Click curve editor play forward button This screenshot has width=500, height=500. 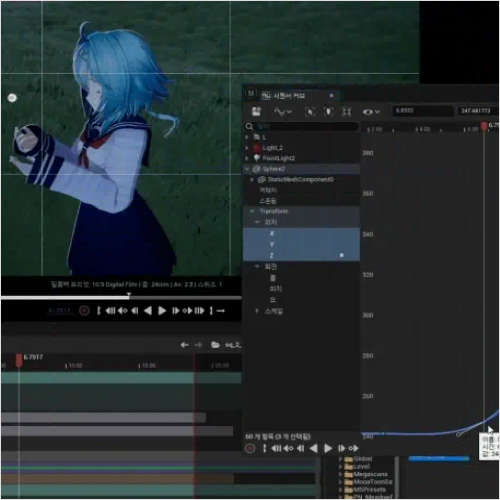coord(328,448)
